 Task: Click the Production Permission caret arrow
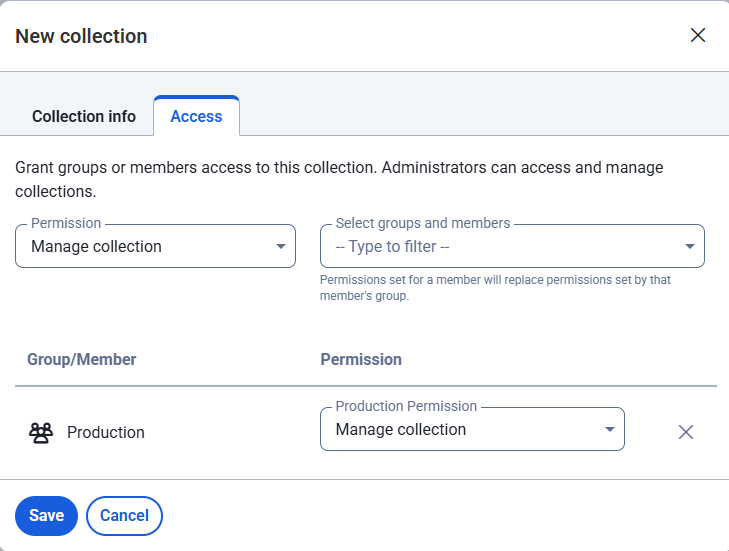[x=610, y=430]
